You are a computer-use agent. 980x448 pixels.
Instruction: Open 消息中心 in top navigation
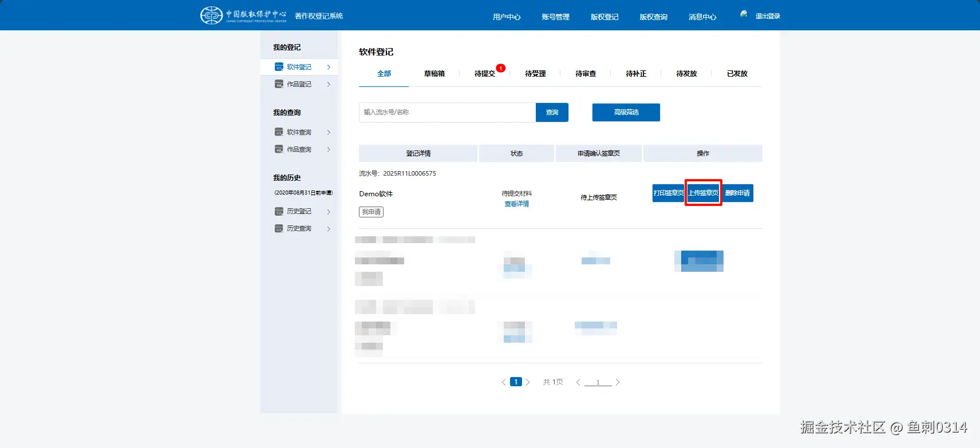(702, 17)
